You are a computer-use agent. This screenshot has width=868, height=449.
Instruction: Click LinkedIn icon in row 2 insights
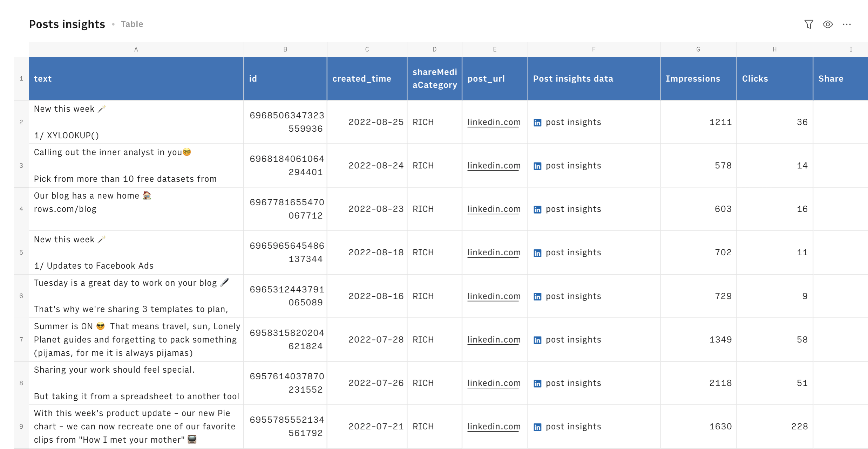coord(537,123)
